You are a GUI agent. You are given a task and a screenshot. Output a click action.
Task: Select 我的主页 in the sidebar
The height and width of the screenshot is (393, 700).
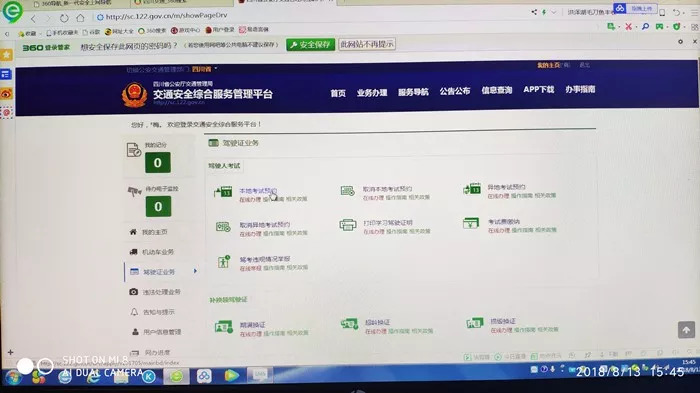pyautogui.click(x=154, y=232)
